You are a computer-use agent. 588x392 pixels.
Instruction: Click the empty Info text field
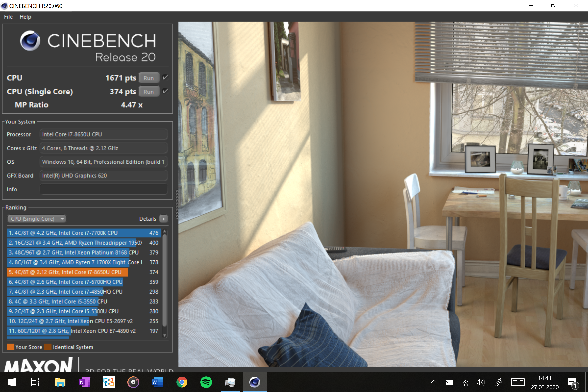pyautogui.click(x=103, y=189)
